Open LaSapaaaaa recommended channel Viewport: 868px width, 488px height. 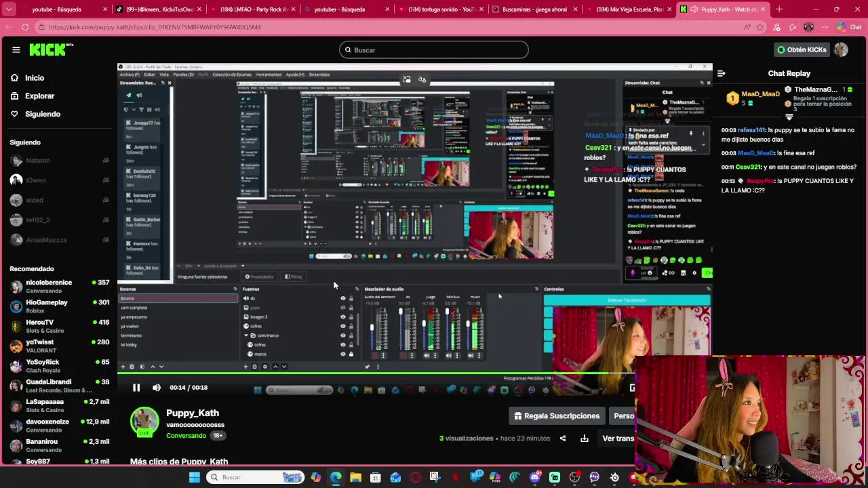click(60, 405)
